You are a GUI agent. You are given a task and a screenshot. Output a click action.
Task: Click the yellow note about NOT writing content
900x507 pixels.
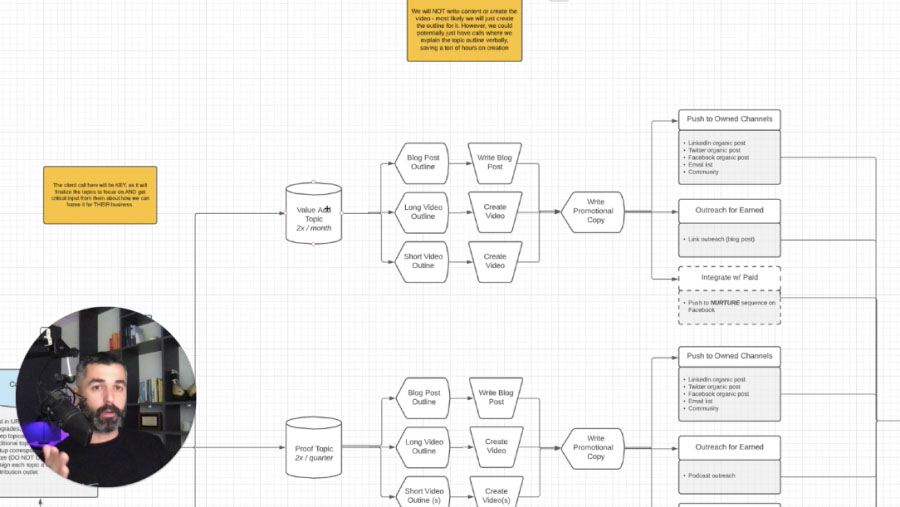click(x=464, y=30)
